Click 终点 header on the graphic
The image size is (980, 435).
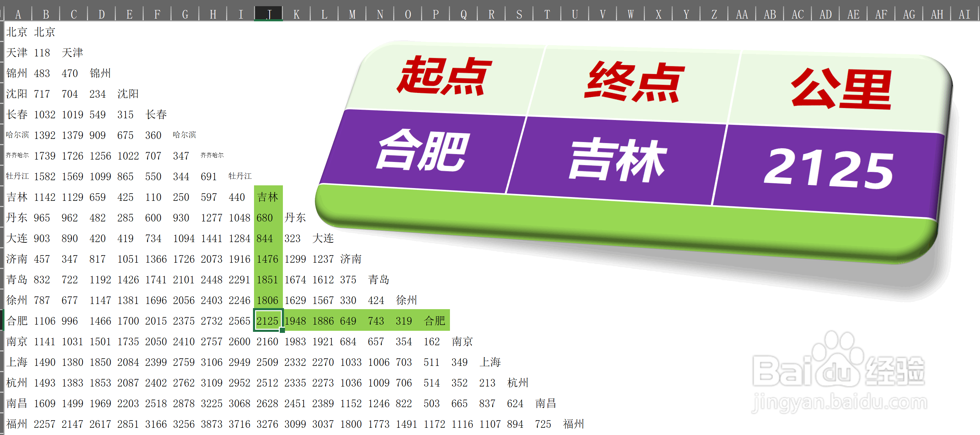[635, 82]
